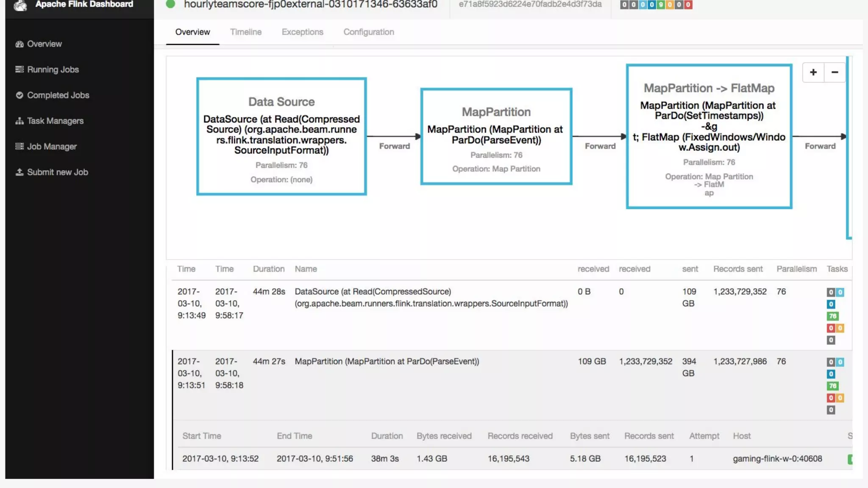868x488 pixels.
Task: Click the Duration column header
Action: pos(268,269)
